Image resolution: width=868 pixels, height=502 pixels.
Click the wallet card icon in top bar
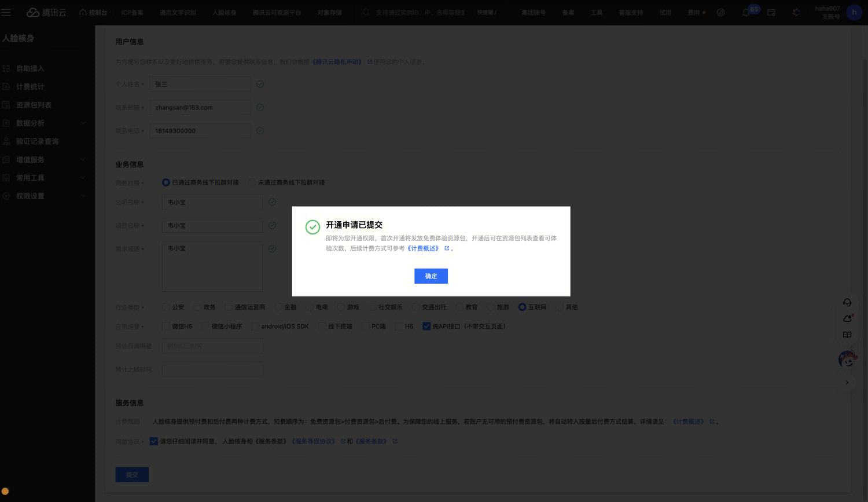point(771,12)
